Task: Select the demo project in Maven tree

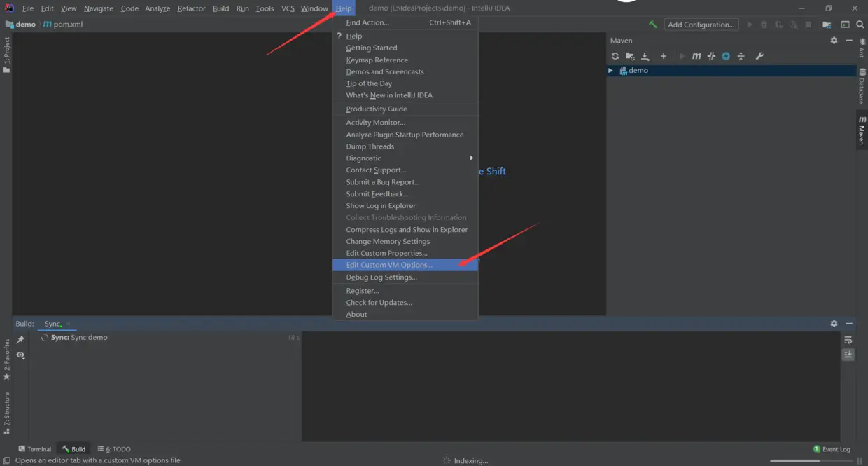Action: click(731, 71)
